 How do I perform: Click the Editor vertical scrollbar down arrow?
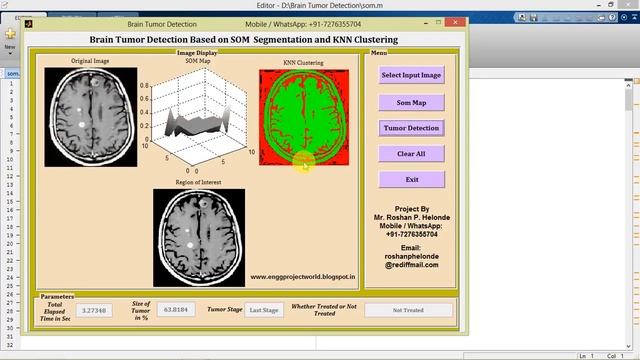pyautogui.click(x=629, y=347)
